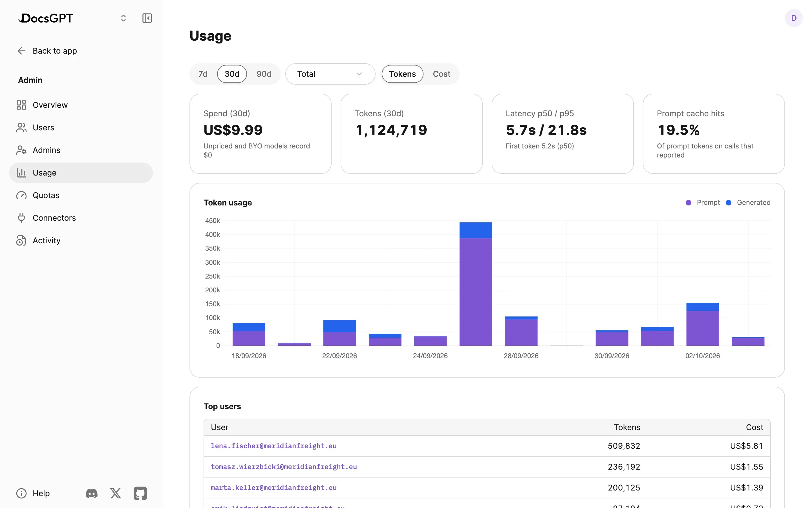Collapse the sidebar panel icon
The image size is (812, 508).
click(147, 18)
